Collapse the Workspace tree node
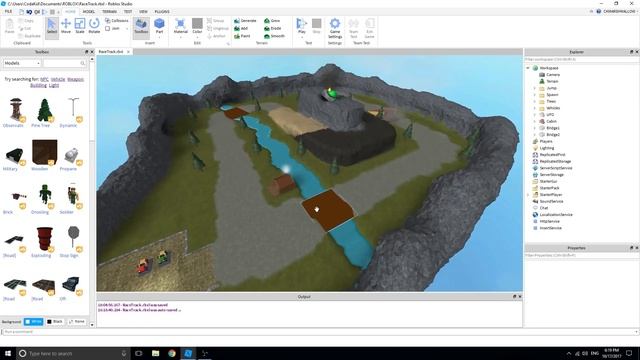Screen dimensions: 640x360 coord(528,68)
